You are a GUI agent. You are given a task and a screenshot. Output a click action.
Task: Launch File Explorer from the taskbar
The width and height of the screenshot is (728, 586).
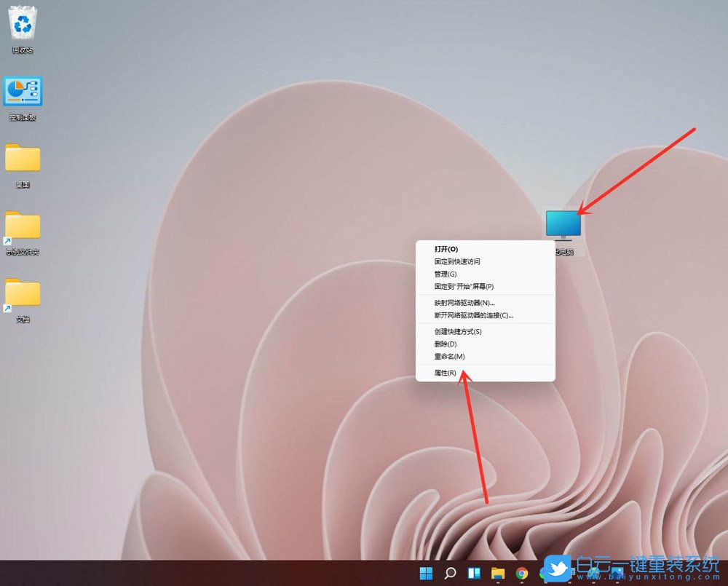coord(498,573)
